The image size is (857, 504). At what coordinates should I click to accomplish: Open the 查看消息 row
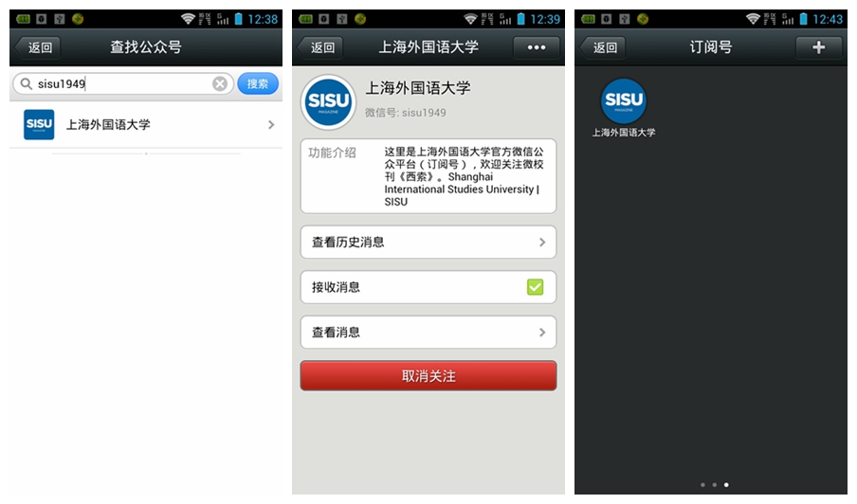pyautogui.click(x=428, y=332)
